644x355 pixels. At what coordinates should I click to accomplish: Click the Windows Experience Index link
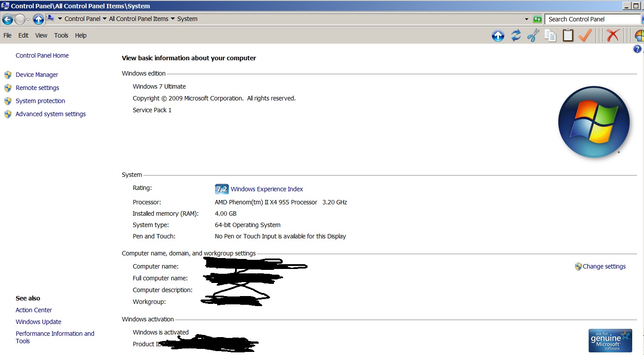(x=267, y=189)
